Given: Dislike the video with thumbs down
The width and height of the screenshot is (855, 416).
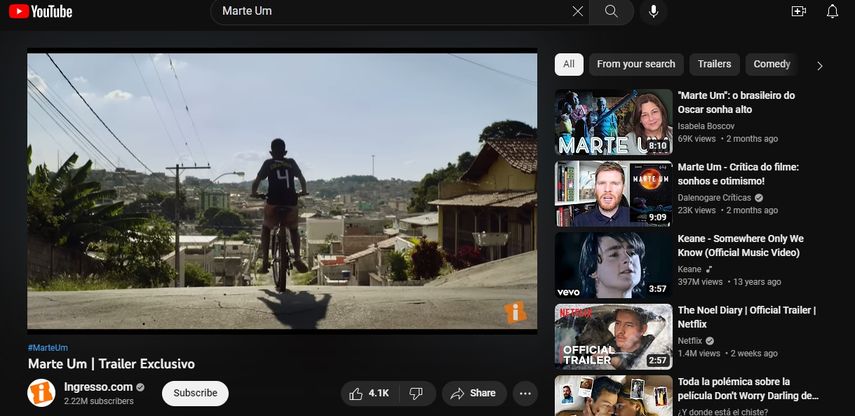Looking at the screenshot, I should [x=416, y=393].
